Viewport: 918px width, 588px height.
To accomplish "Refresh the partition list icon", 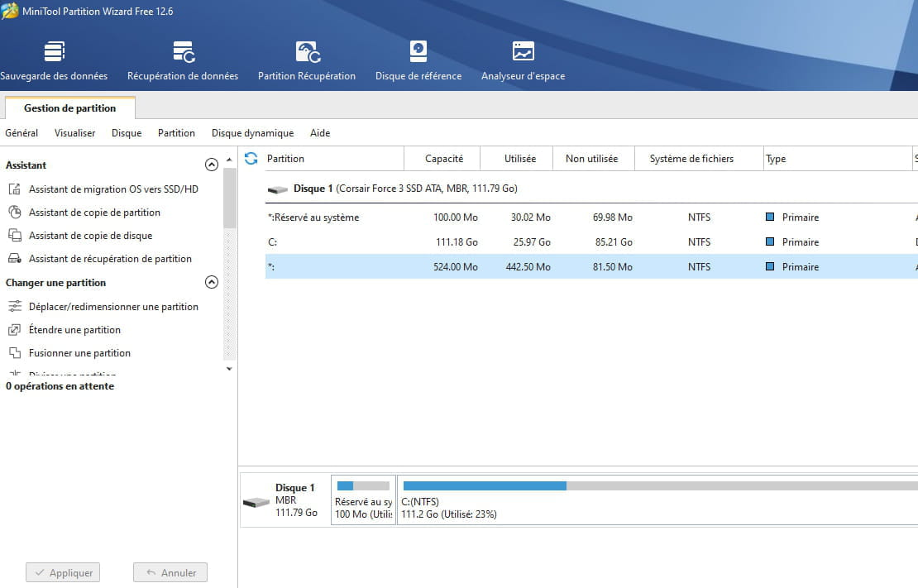I will (x=251, y=159).
